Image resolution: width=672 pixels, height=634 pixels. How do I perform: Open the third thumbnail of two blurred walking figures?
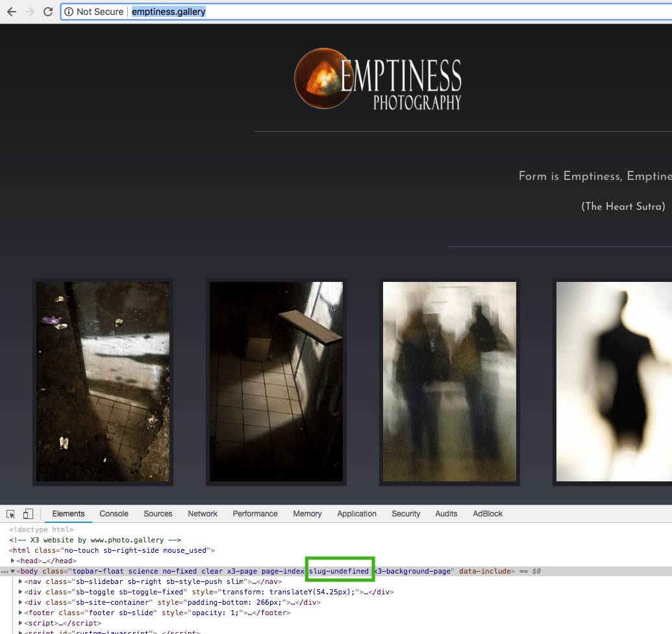click(x=449, y=381)
